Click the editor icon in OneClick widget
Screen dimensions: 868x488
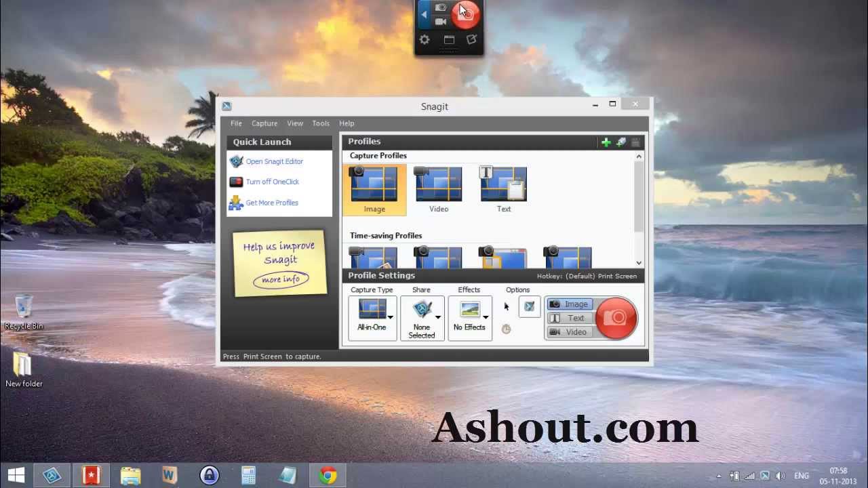pos(472,40)
